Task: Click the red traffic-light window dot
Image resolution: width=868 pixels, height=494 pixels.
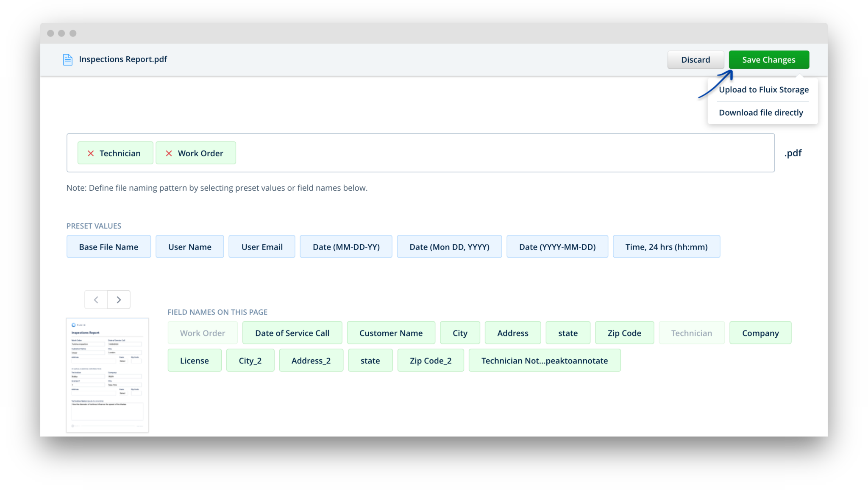Action: [x=51, y=33]
